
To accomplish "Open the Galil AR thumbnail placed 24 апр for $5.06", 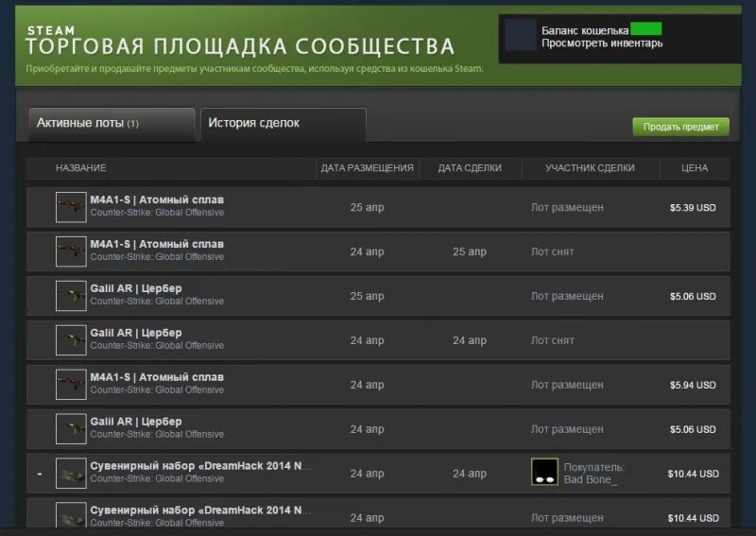I will tap(71, 429).
